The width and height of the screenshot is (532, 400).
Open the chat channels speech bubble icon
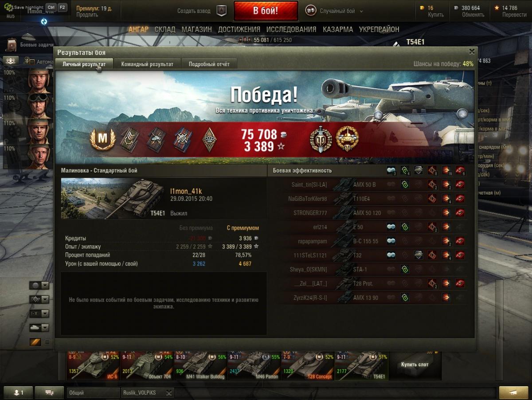(x=49, y=392)
